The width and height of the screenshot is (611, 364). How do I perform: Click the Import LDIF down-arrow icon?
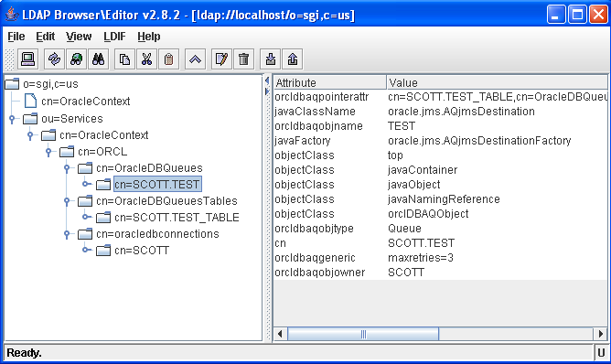pyautogui.click(x=271, y=59)
